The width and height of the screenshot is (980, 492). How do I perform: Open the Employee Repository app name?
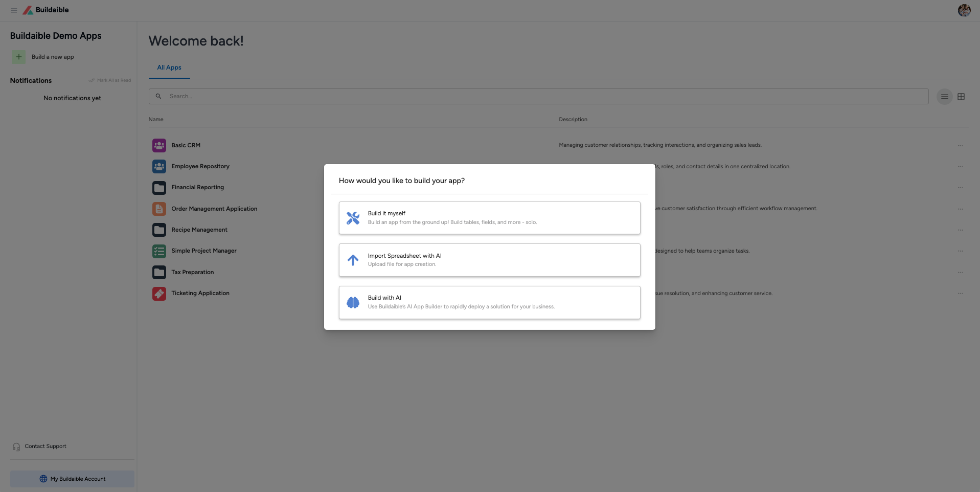pyautogui.click(x=200, y=166)
